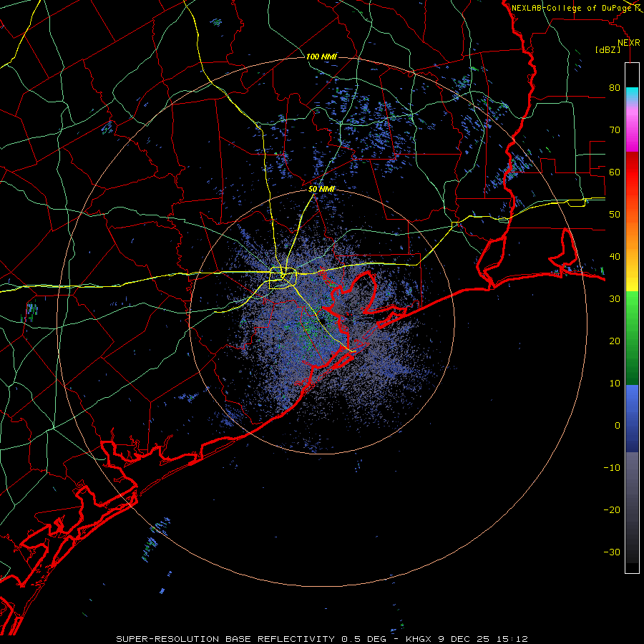Image resolution: width=644 pixels, height=644 pixels.
Task: Click the NEXR label above the color bar
Action: click(628, 43)
